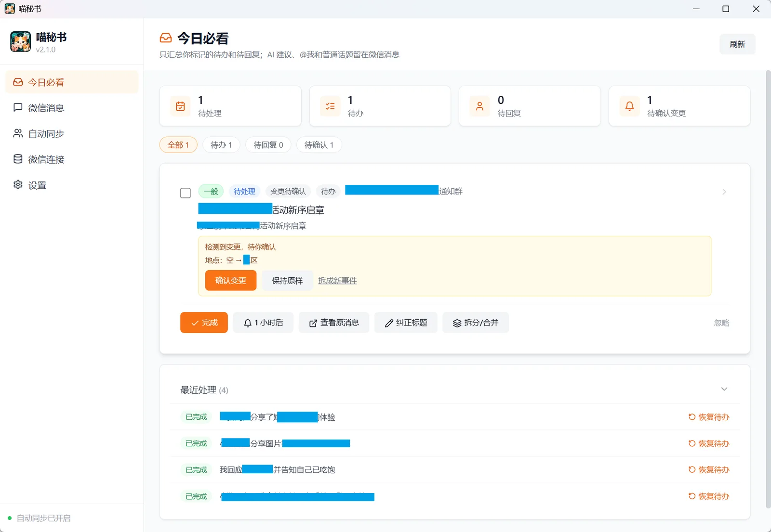Click the 一般 priority tag
771x532 pixels.
coord(211,192)
